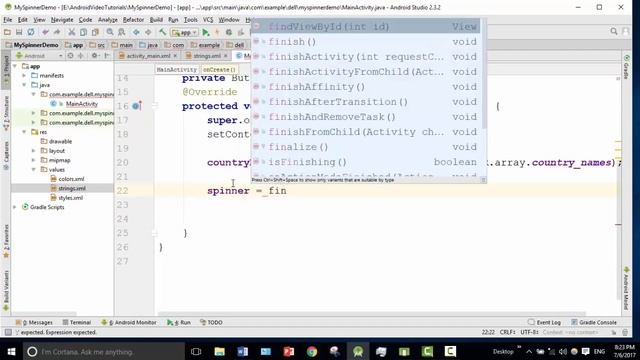Open the Event Log
The height and width of the screenshot is (360, 640).
(544, 322)
